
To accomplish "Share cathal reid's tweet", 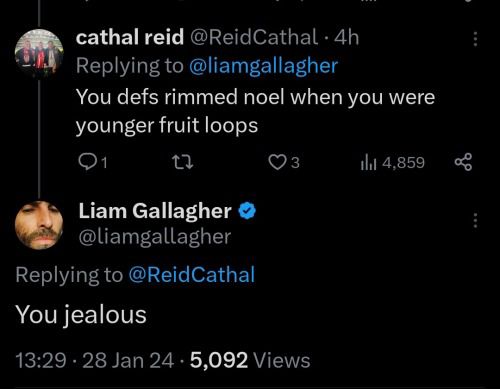I will 464,162.
